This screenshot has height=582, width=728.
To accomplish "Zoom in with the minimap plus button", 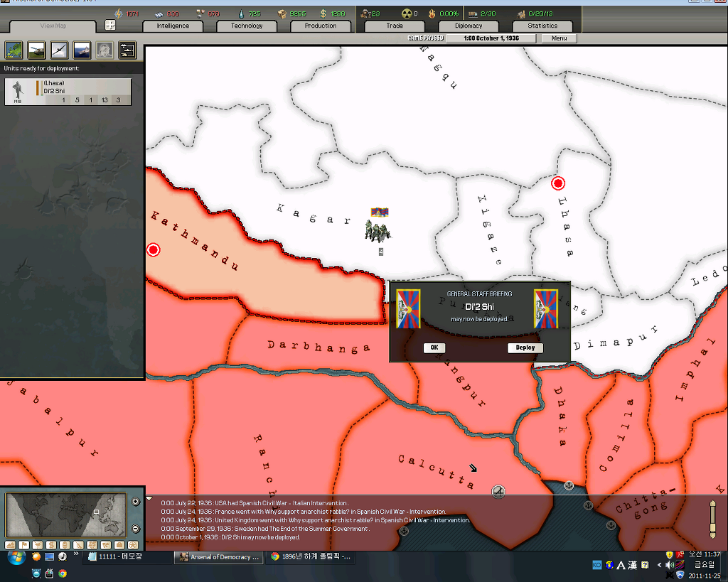I will pos(136,502).
